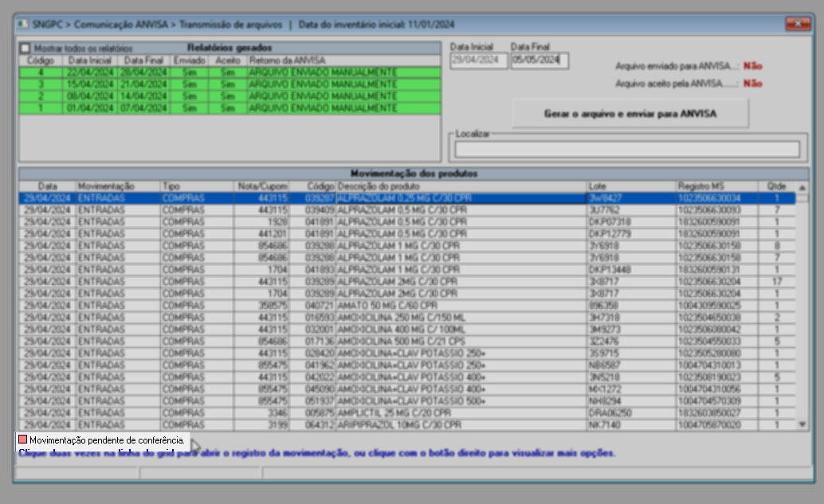Select 'AMOXICILINA 250 MG C/150 ML' row
Viewport: 824px width, 504px height.
[x=407, y=318]
